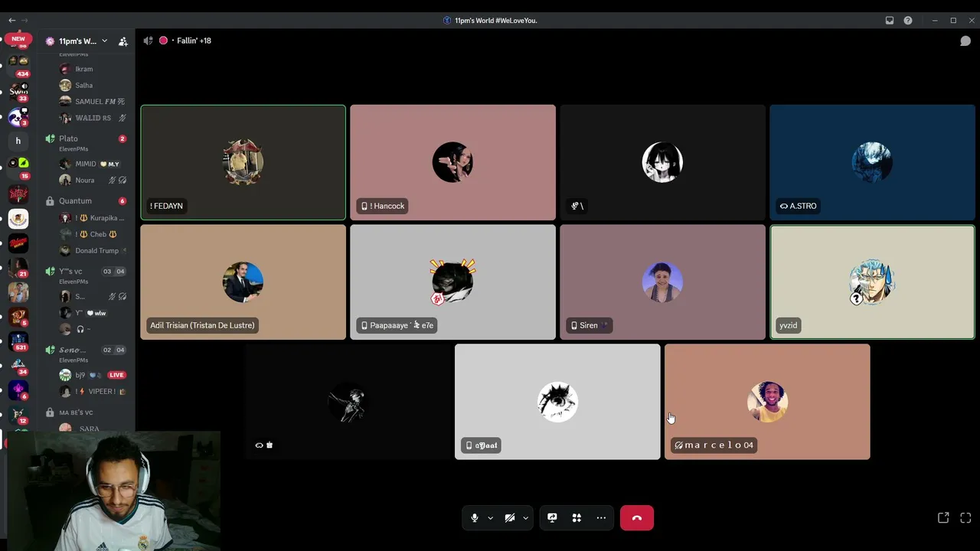
Task: Open Discord help
Action: pyautogui.click(x=908, y=21)
